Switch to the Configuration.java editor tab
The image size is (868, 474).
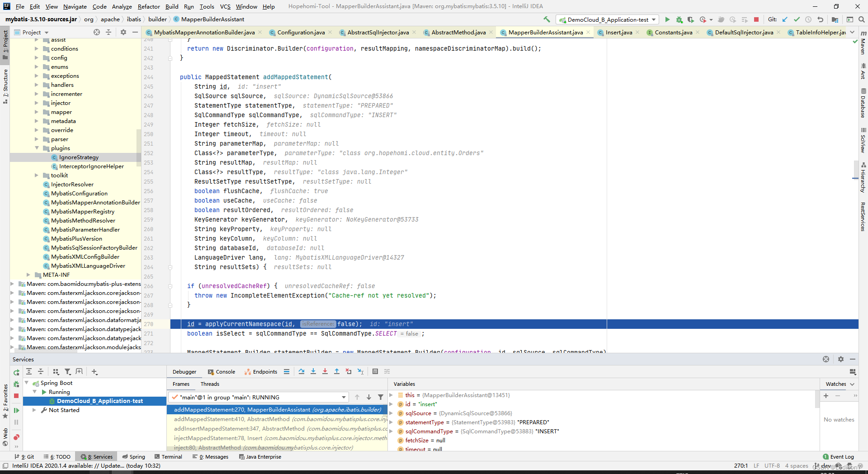click(301, 32)
